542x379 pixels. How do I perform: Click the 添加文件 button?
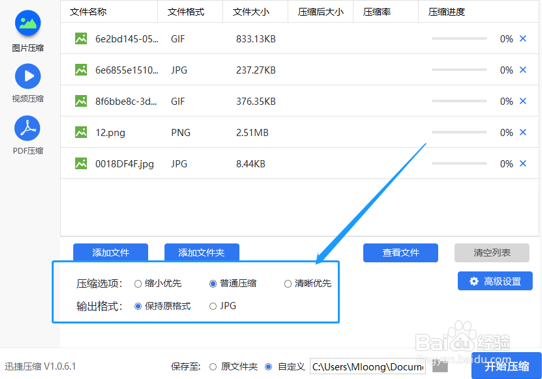(111, 252)
